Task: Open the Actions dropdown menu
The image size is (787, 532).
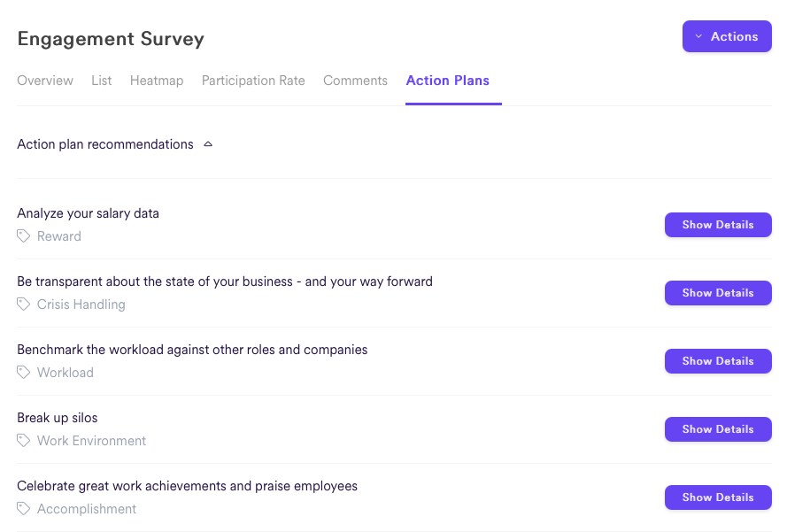Action: click(727, 36)
